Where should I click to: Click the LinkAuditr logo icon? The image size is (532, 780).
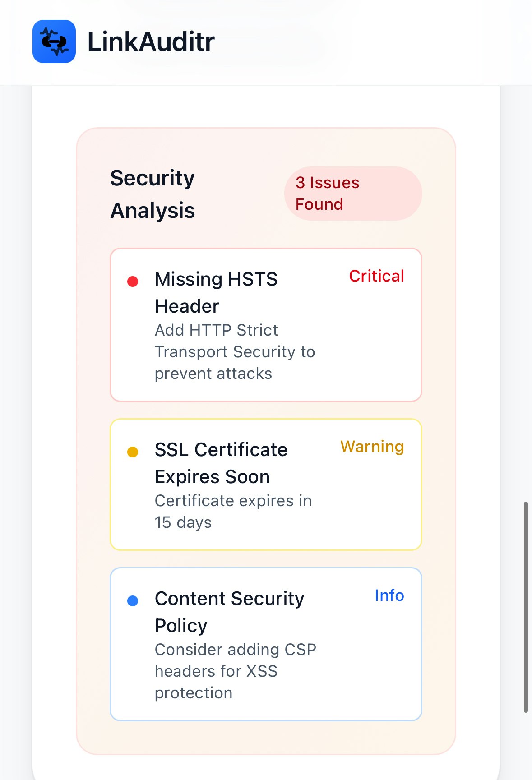[54, 42]
